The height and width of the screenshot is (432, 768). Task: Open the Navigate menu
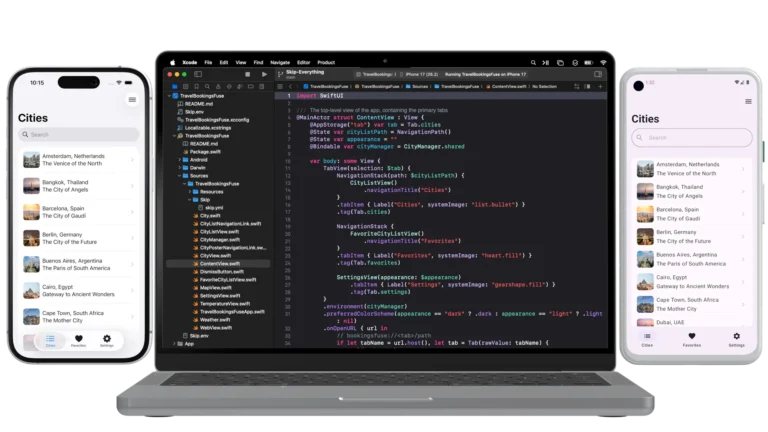(x=280, y=63)
